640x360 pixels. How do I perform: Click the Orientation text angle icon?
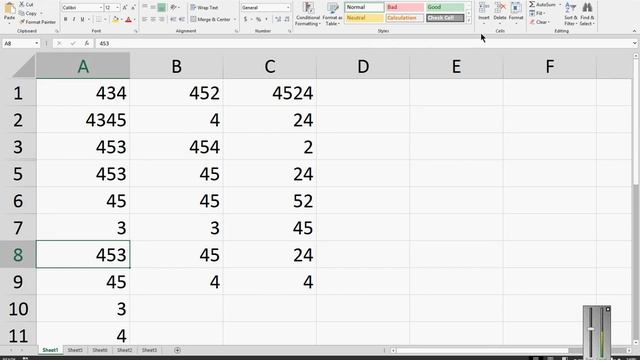(x=173, y=7)
